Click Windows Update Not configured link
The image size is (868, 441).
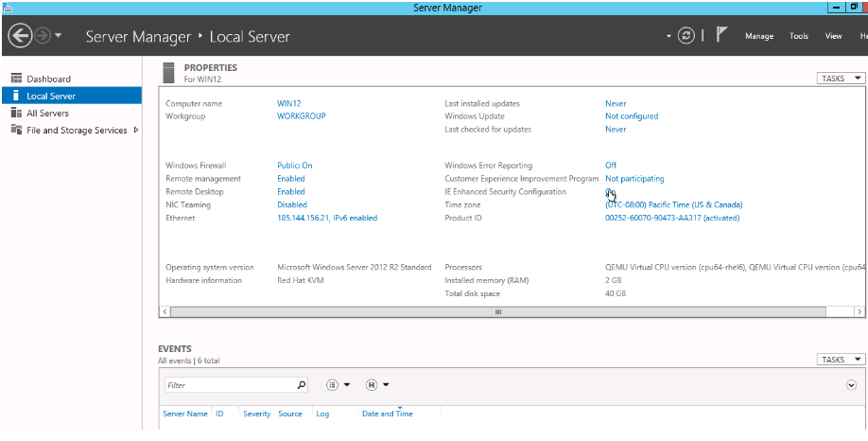pyautogui.click(x=632, y=116)
